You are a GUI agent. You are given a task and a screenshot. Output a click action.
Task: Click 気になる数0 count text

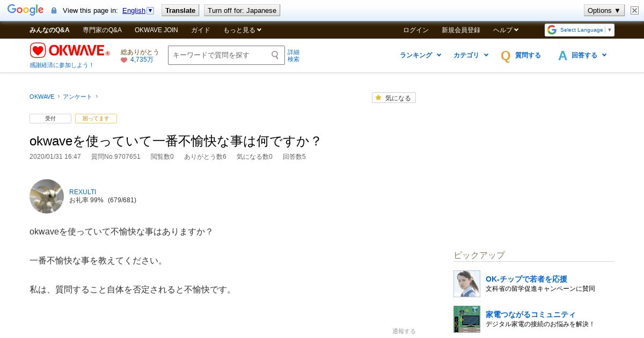tap(254, 157)
